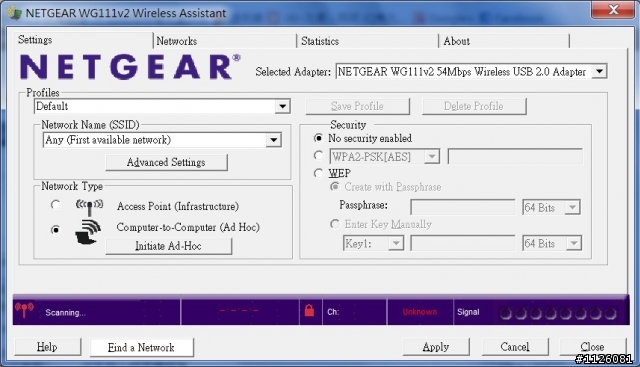Click Initiate Ad-Hoc button
The height and width of the screenshot is (367, 640).
pos(168,246)
